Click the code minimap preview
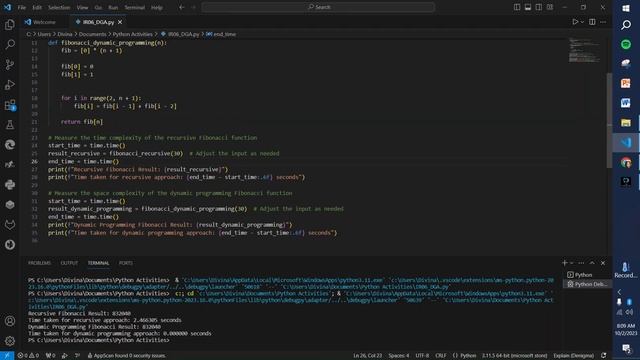The width and height of the screenshot is (640, 360). (x=584, y=50)
